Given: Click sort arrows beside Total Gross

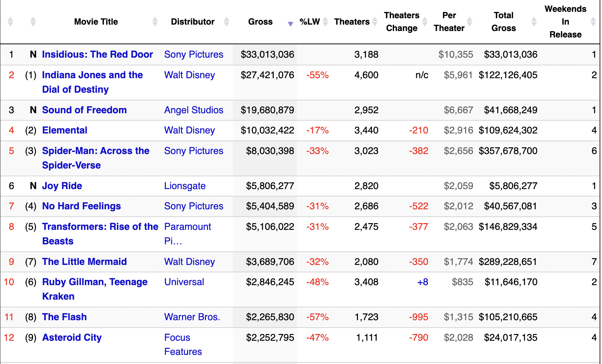Looking at the screenshot, I should (x=534, y=22).
